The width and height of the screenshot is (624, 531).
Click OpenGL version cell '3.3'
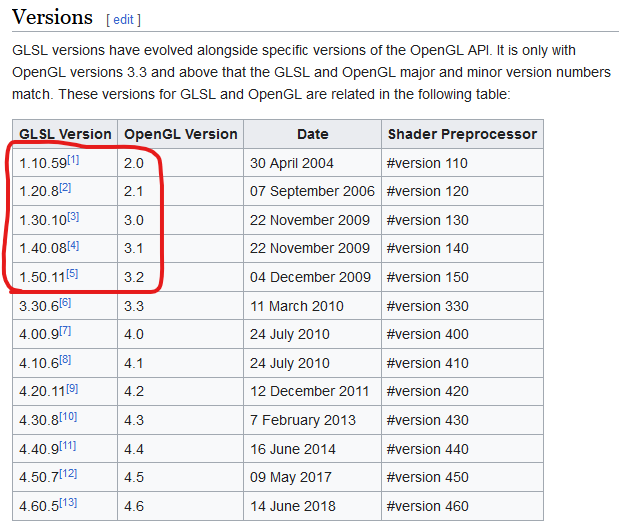(x=181, y=306)
